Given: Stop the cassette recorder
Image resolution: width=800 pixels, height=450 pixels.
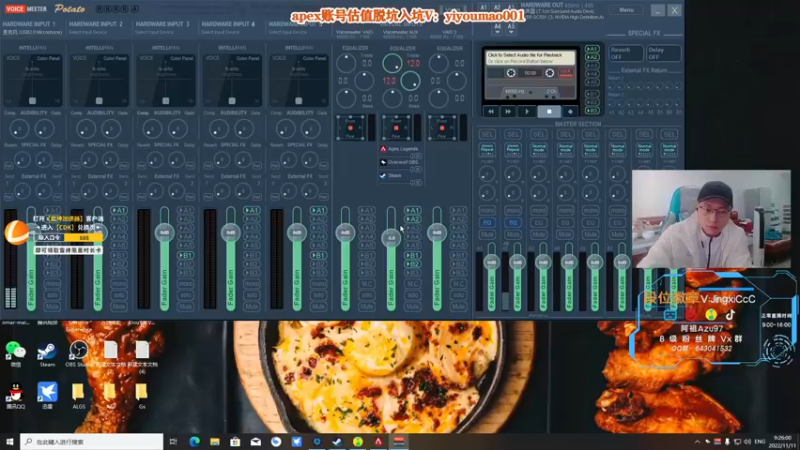Looking at the screenshot, I should coord(549,111).
